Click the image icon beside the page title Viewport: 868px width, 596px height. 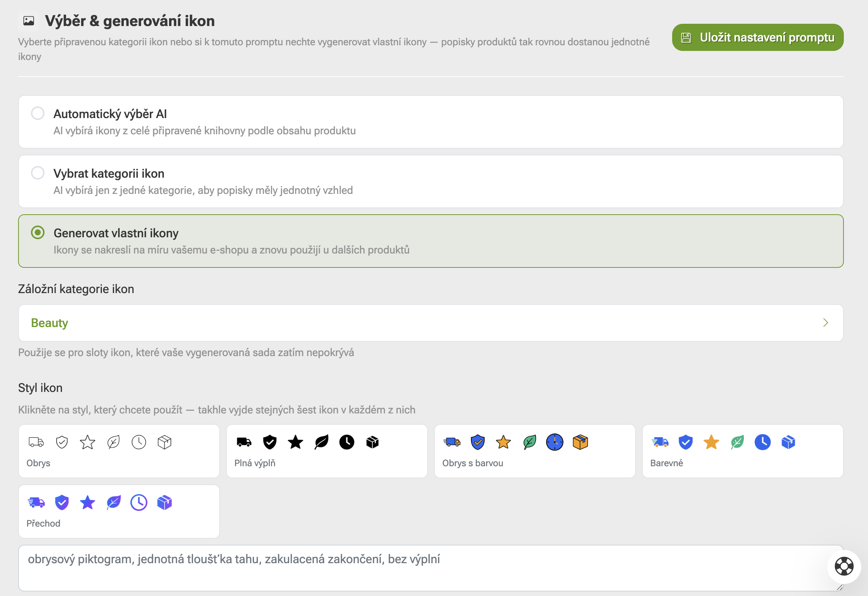29,21
